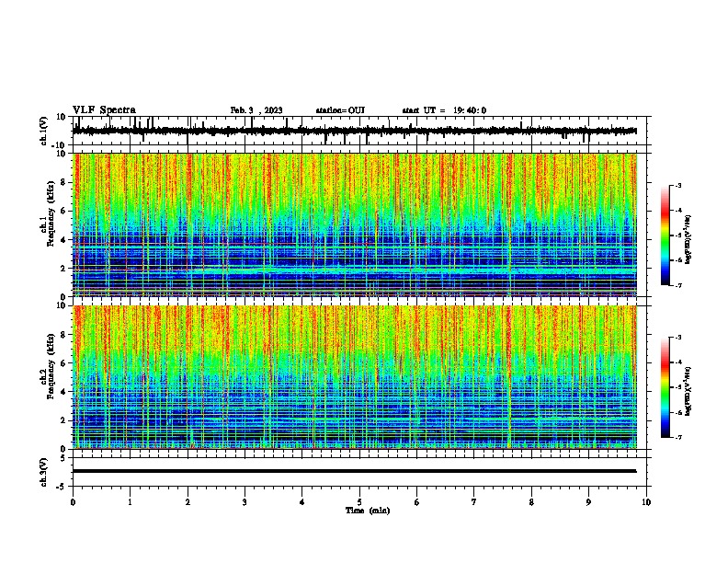Click the ch.1 spectrogram color bar
The width and height of the screenshot is (728, 563).
tap(665, 236)
